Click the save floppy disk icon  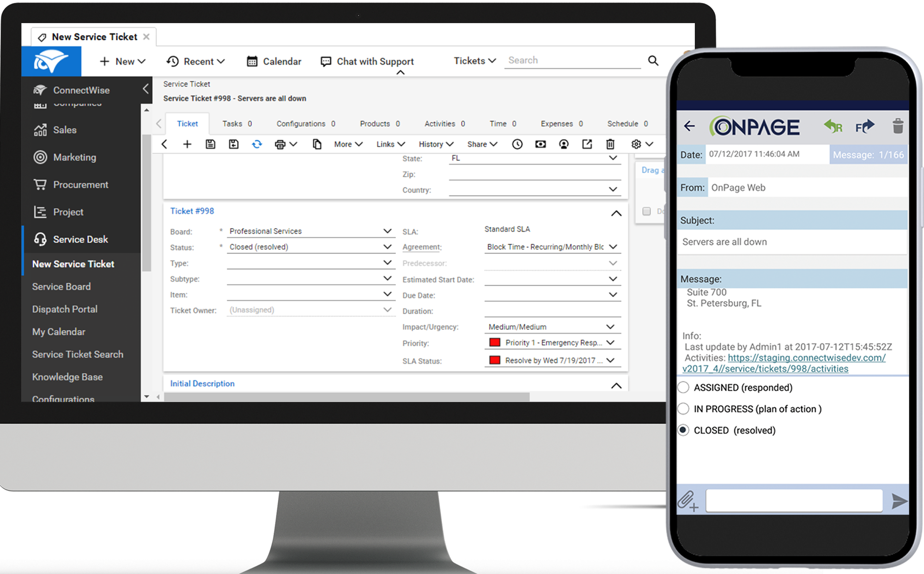pos(210,144)
